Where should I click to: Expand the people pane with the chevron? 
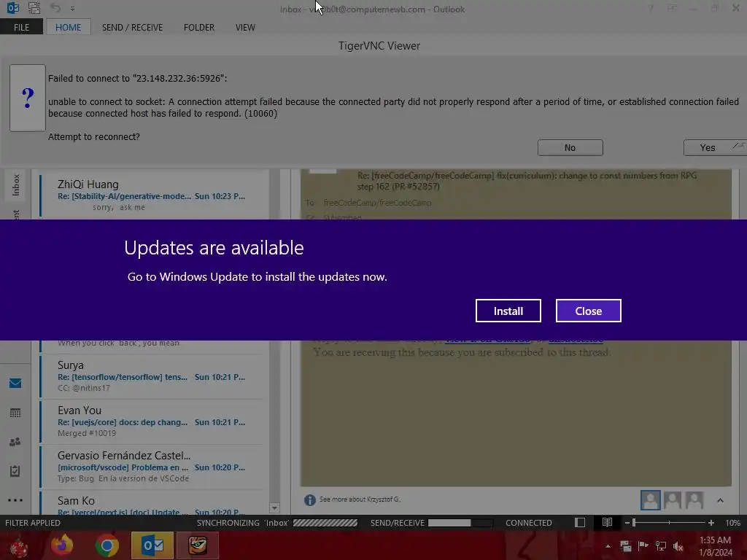[720, 500]
